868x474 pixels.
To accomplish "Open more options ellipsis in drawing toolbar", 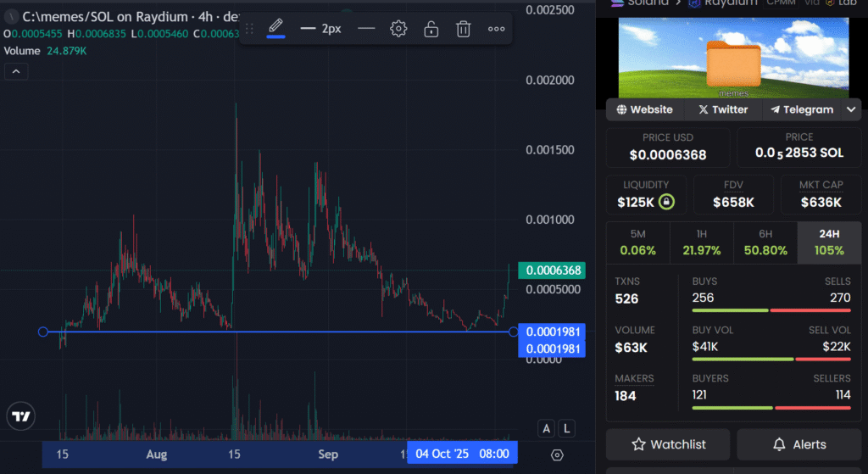I will pyautogui.click(x=497, y=29).
